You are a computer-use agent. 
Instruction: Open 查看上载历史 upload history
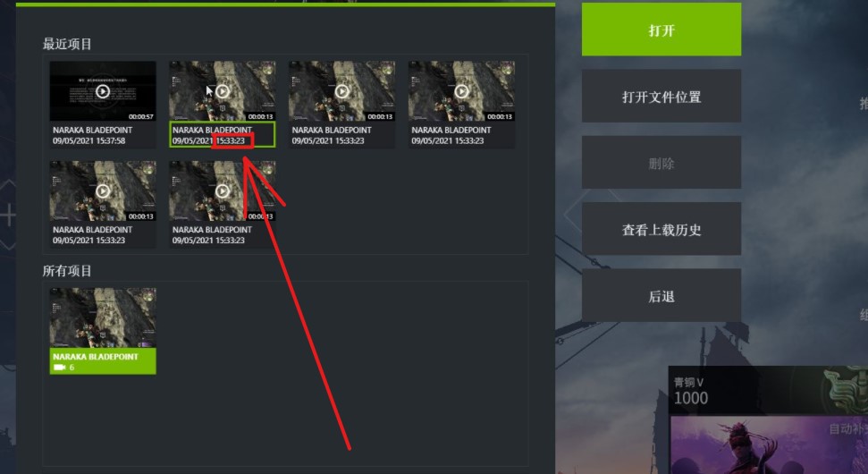point(661,229)
